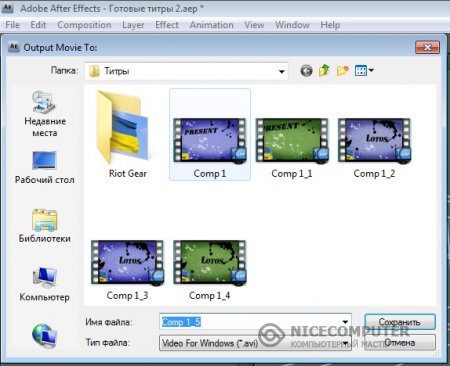
Task: Open the network location sidebar icon
Action: click(44, 336)
